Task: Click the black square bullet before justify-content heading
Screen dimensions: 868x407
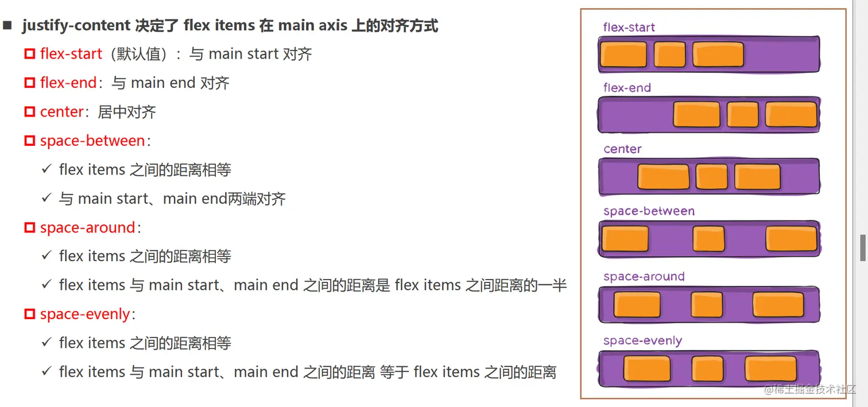Action: tap(7, 26)
